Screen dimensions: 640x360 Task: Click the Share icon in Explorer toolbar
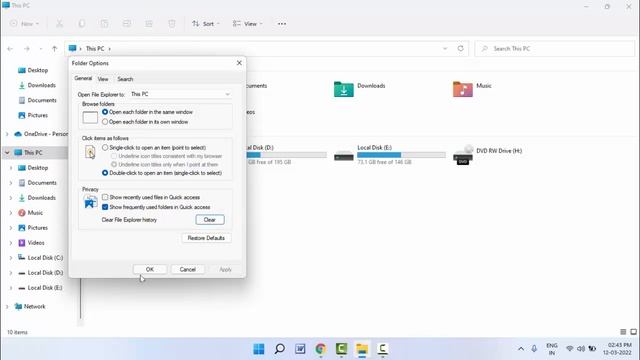tap(149, 24)
